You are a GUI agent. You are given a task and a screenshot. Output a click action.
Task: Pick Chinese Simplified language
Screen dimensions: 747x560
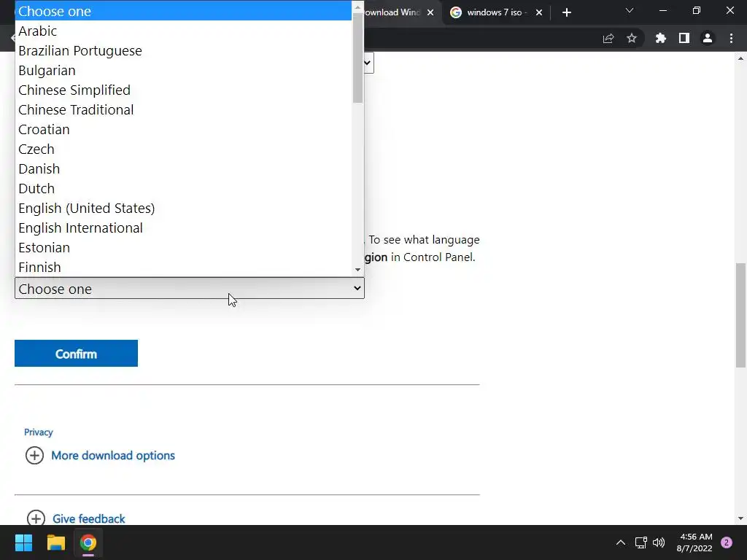click(x=183, y=90)
